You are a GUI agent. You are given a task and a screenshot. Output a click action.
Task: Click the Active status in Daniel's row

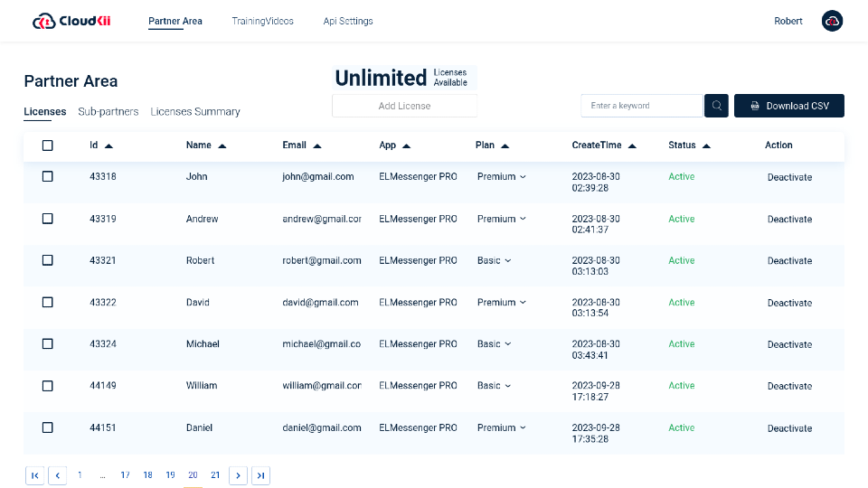coord(682,427)
